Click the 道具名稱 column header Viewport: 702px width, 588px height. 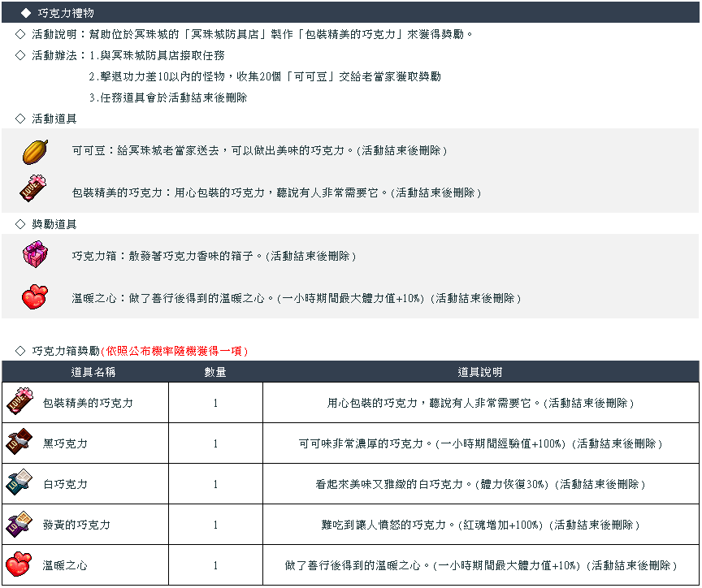[x=93, y=372]
